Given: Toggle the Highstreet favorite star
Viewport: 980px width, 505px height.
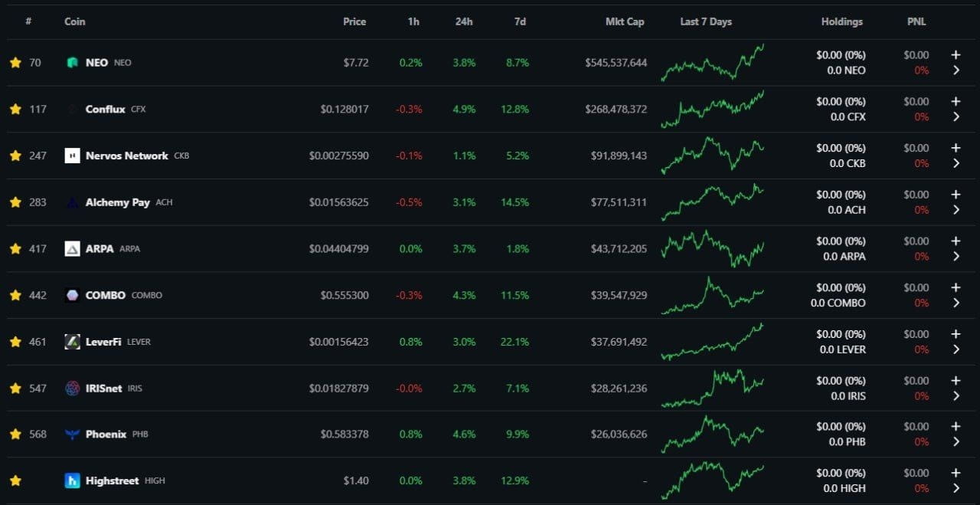Looking at the screenshot, I should pos(15,481).
